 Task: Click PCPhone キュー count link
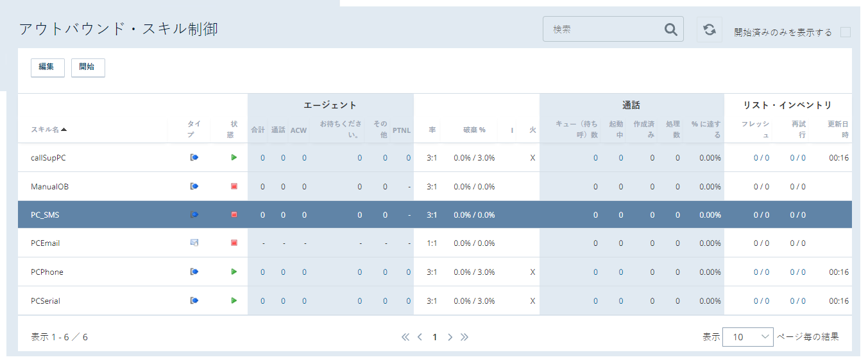tap(595, 272)
